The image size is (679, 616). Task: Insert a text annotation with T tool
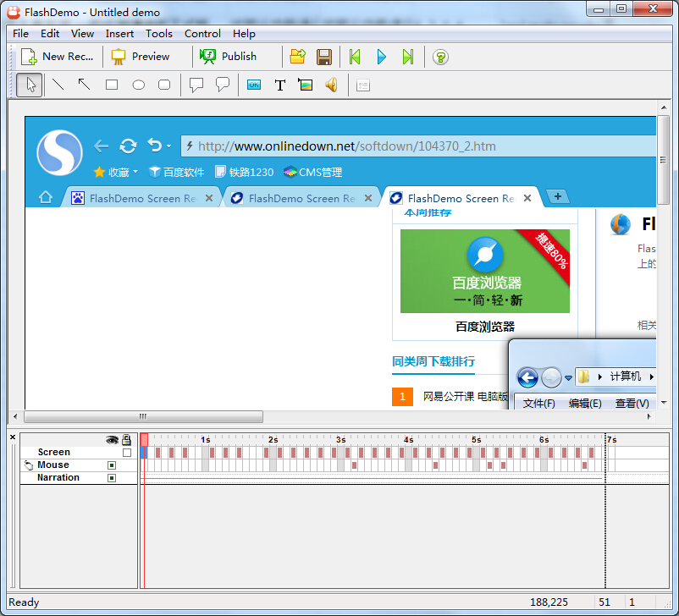[x=279, y=85]
